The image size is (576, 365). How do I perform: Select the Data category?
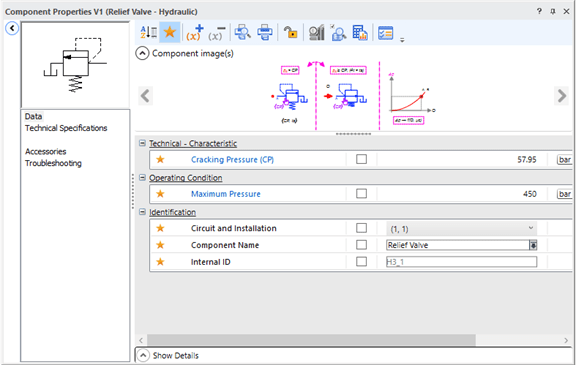pyautogui.click(x=33, y=116)
